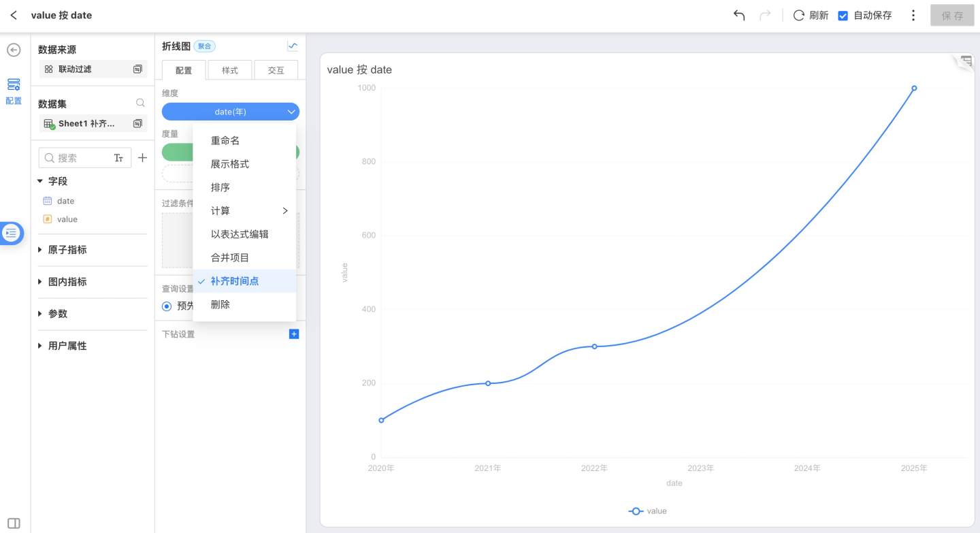Screen dimensions: 980x533
Task: Click the line chart type icon
Action: (293, 46)
